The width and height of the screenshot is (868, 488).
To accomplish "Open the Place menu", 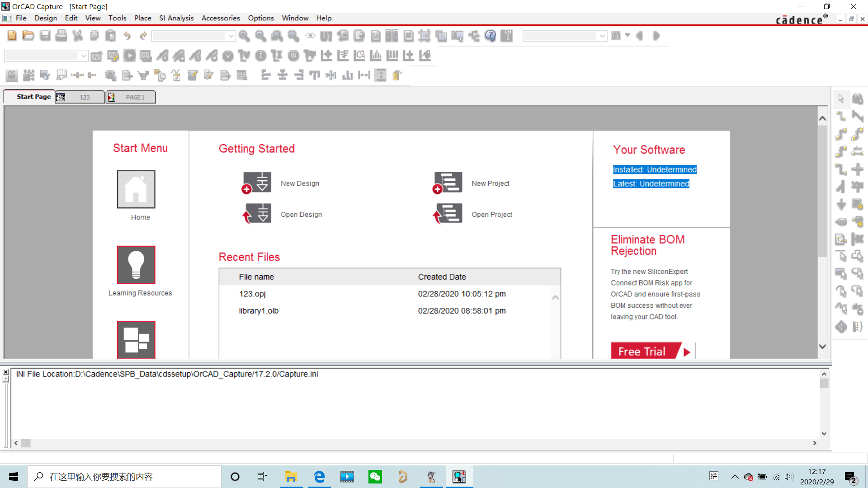I will click(143, 18).
